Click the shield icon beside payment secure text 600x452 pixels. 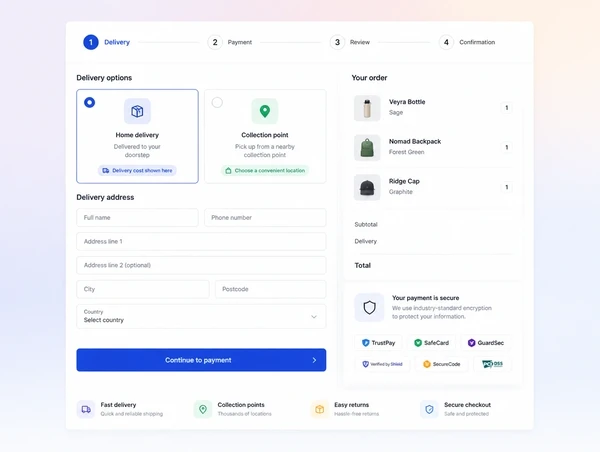369,307
